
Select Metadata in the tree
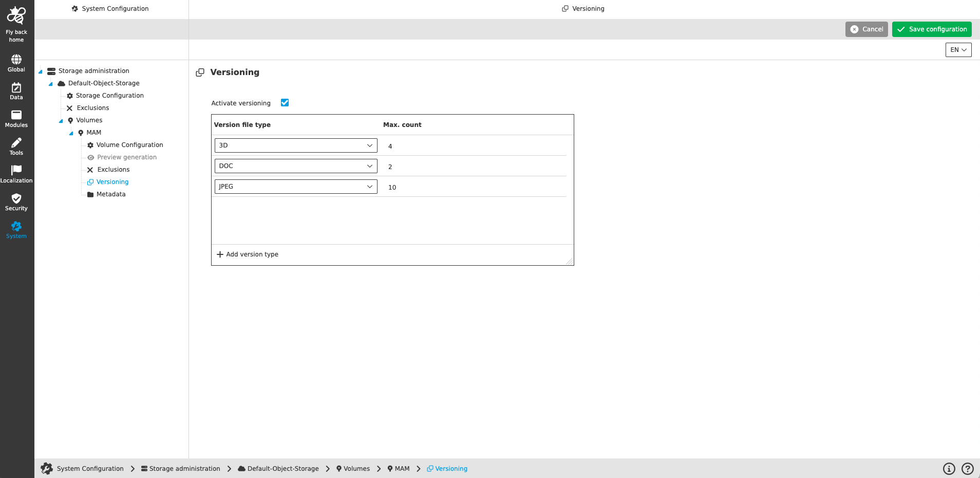pyautogui.click(x=110, y=194)
